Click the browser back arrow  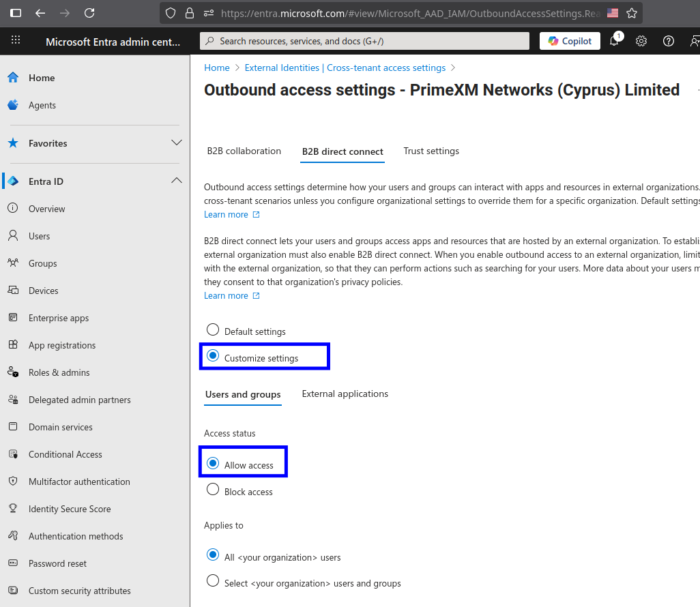click(x=40, y=13)
